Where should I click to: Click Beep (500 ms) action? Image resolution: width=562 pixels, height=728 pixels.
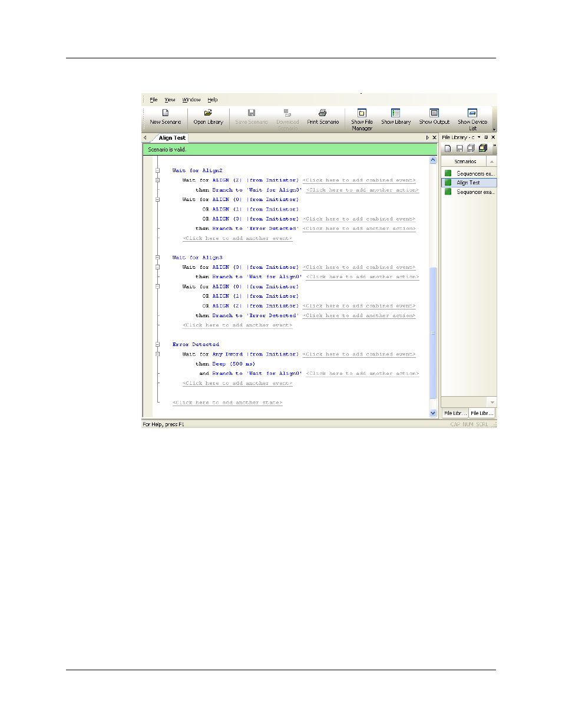234,364
